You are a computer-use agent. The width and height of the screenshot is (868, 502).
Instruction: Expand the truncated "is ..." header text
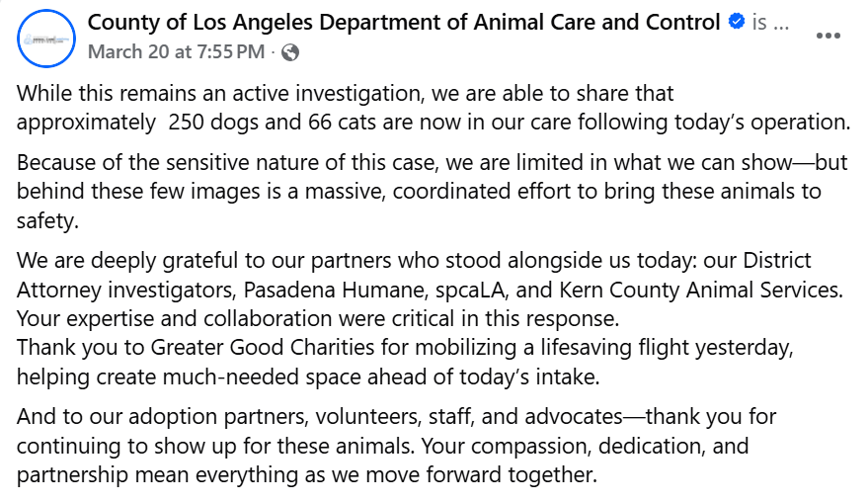pos(770,23)
